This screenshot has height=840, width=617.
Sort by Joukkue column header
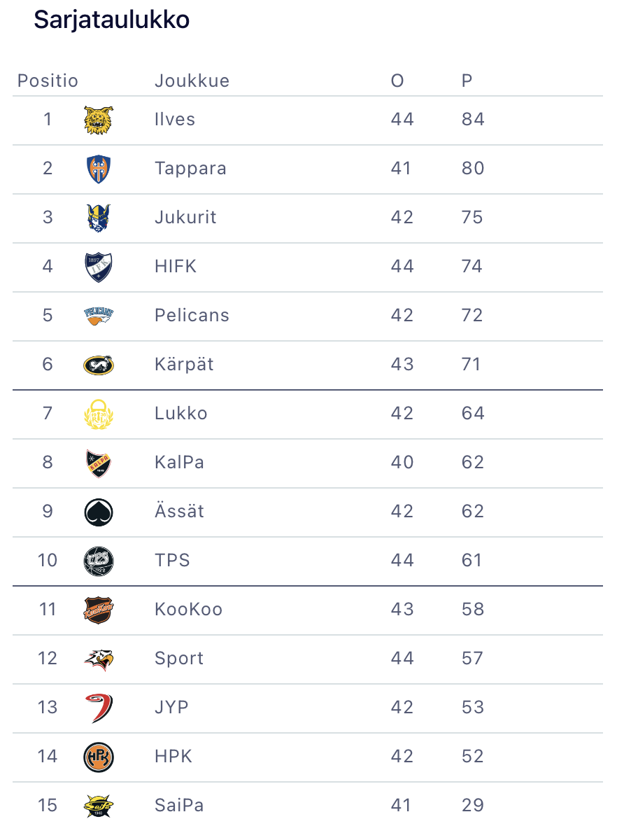pyautogui.click(x=192, y=81)
